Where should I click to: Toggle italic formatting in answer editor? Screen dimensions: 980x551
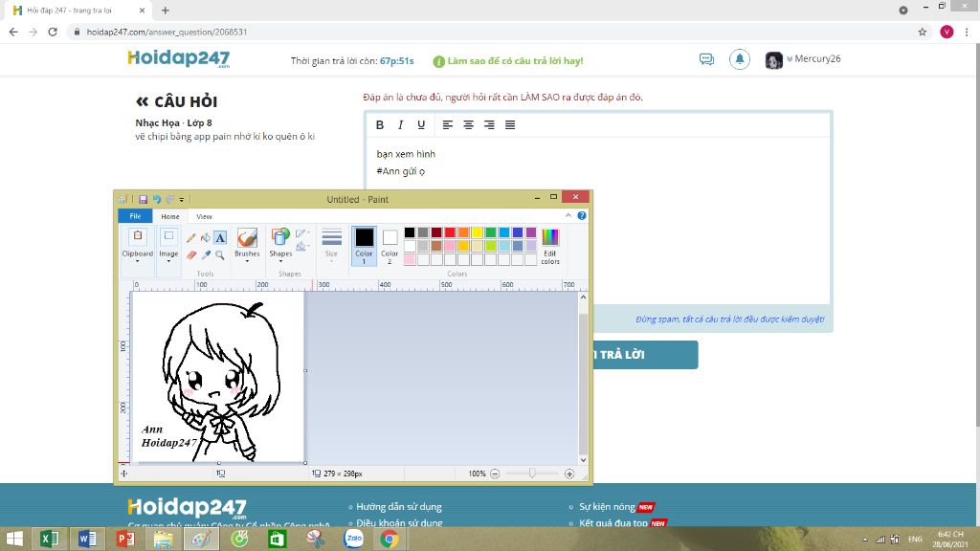pos(401,125)
